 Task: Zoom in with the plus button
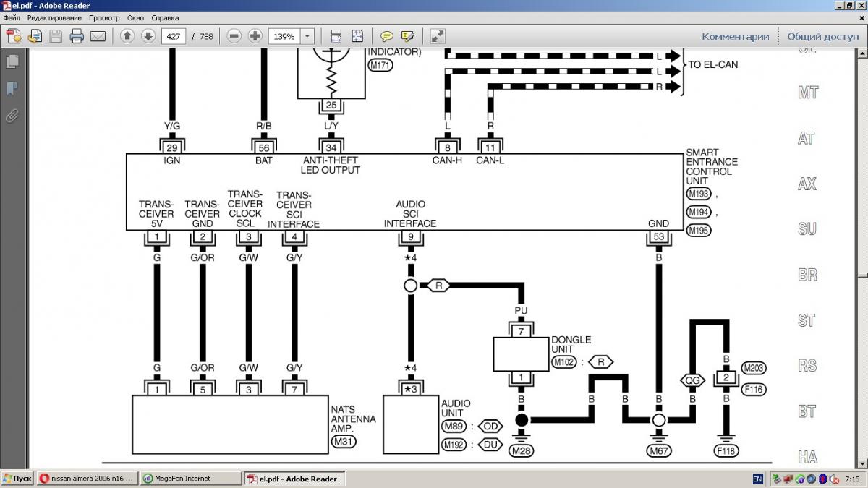255,36
